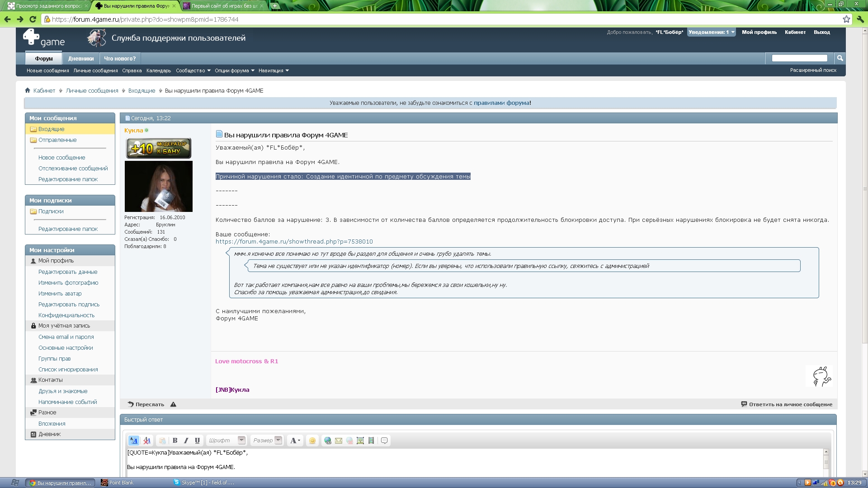Click the insert link globe icon

click(x=328, y=441)
